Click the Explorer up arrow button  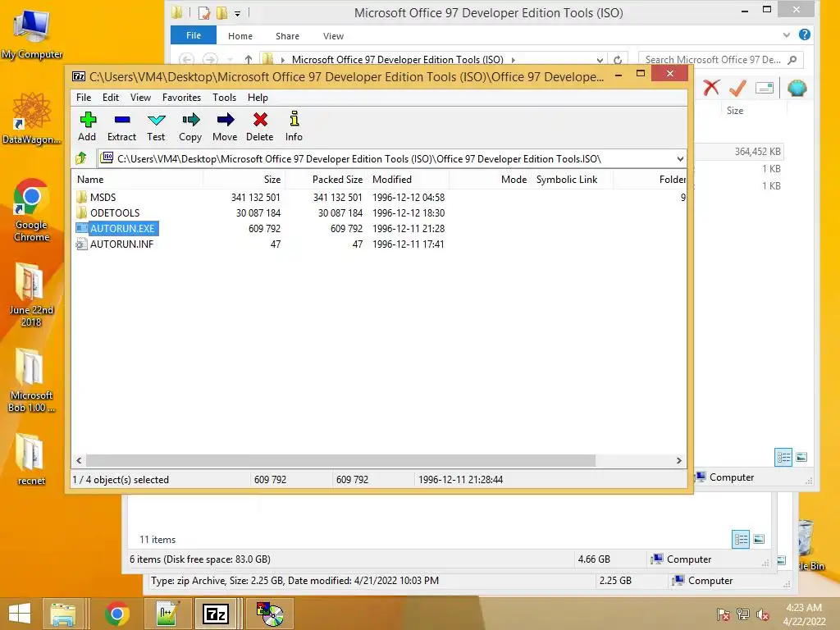tap(248, 59)
